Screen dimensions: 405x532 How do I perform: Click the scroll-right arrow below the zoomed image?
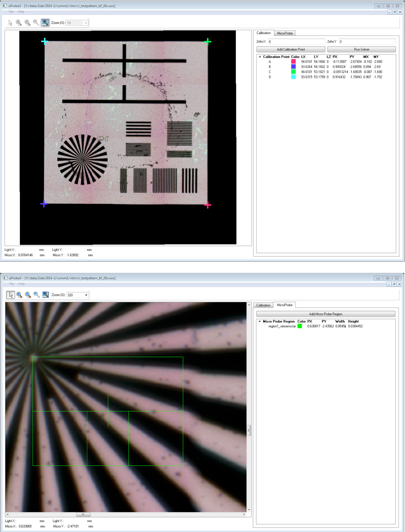pos(244,514)
